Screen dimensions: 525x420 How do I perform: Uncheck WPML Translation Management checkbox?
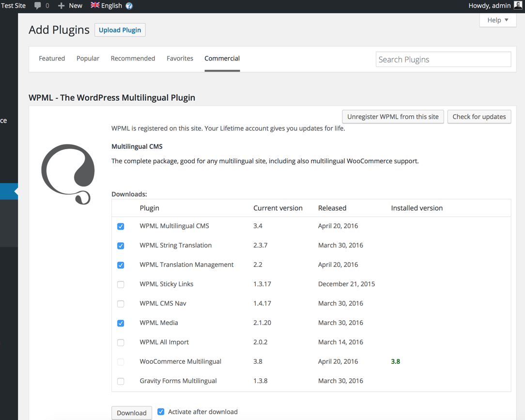click(121, 265)
